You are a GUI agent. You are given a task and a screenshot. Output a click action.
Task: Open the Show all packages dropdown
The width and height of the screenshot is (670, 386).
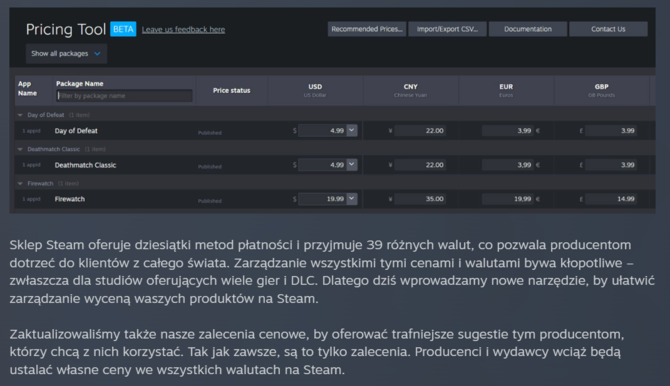point(66,53)
